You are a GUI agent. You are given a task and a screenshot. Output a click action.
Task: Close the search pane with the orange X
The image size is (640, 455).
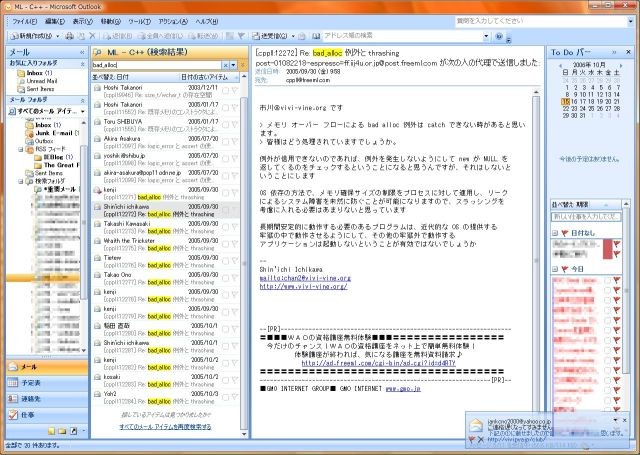point(243,65)
